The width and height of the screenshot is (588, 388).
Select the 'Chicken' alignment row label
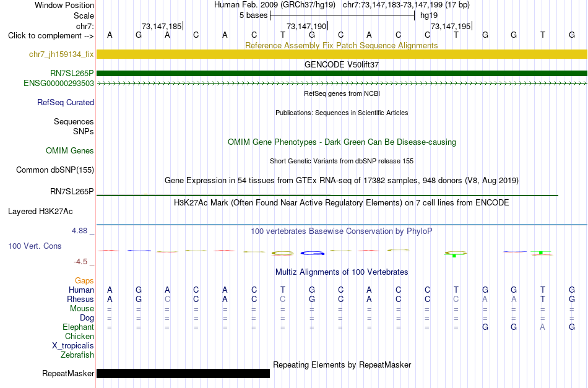[79, 336]
